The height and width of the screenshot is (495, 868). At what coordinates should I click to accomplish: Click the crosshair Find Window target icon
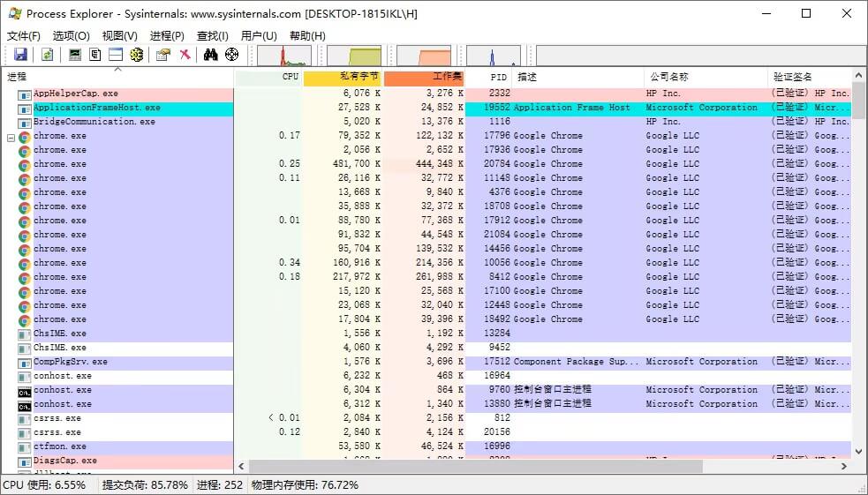pos(232,55)
